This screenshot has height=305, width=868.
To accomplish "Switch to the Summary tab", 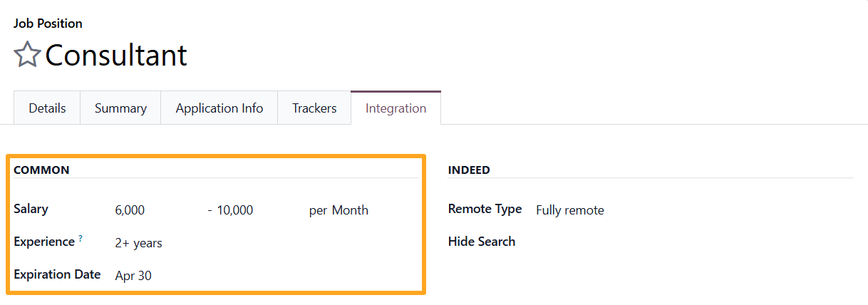I will pos(120,108).
